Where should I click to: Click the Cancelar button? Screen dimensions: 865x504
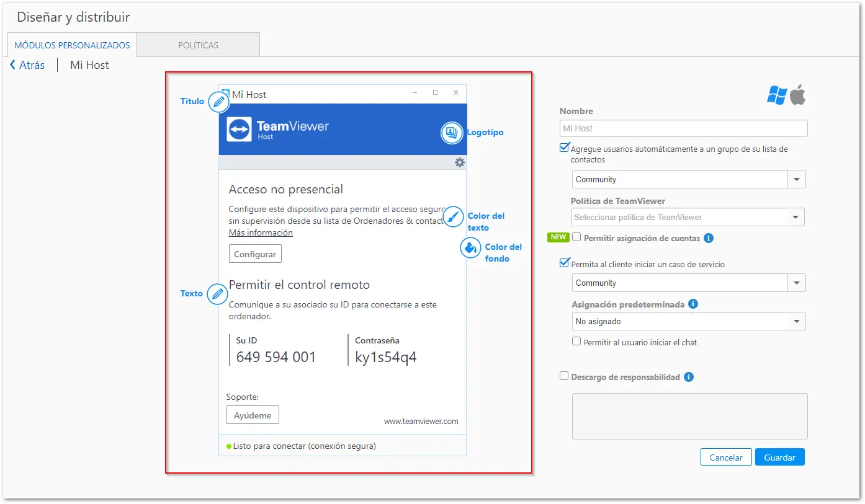pyautogui.click(x=726, y=458)
